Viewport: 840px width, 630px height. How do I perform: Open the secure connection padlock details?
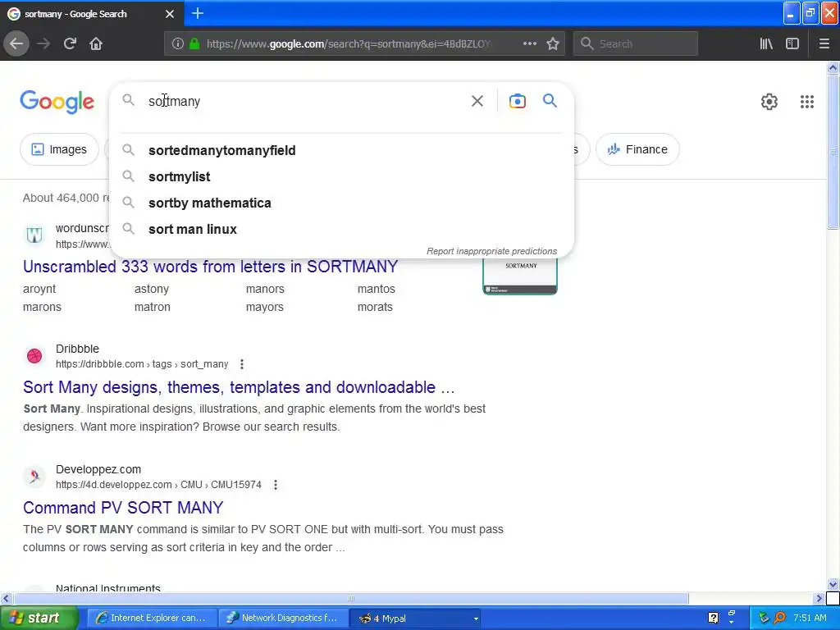pyautogui.click(x=194, y=43)
